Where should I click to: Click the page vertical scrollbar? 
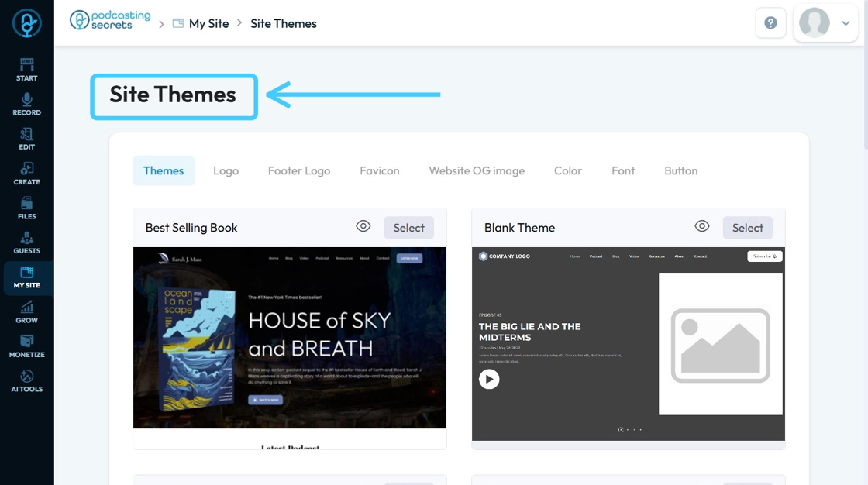coord(865,74)
